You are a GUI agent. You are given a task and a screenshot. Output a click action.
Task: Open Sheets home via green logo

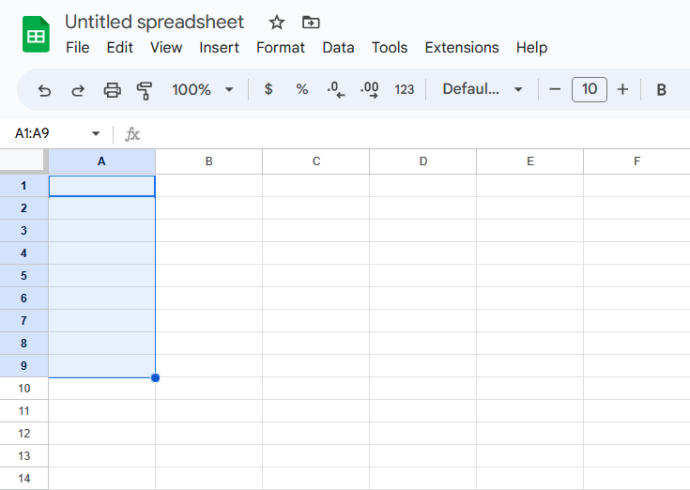[x=36, y=34]
